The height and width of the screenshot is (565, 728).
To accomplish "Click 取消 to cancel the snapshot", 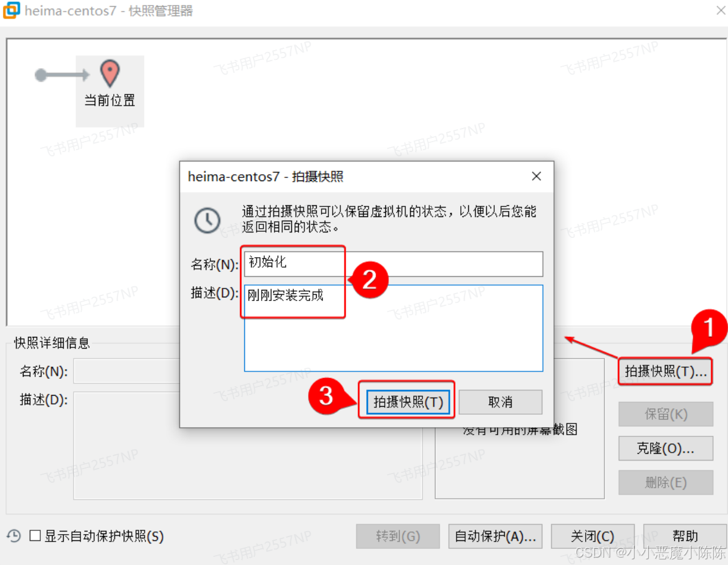I will (500, 402).
